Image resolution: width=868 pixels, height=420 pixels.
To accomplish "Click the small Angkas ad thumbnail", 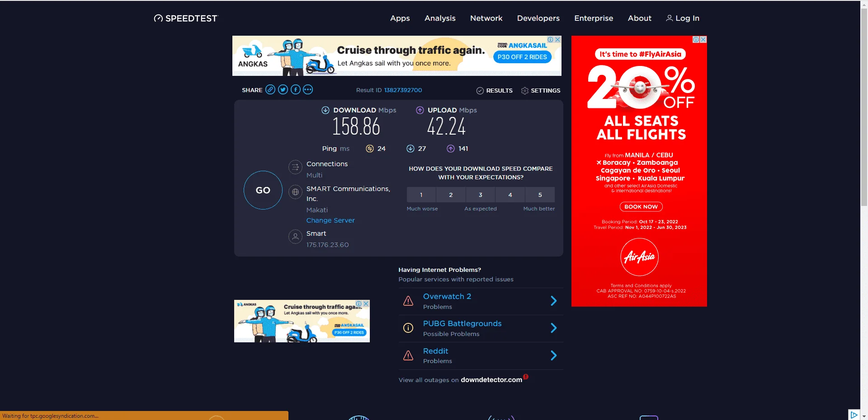I will click(x=302, y=321).
